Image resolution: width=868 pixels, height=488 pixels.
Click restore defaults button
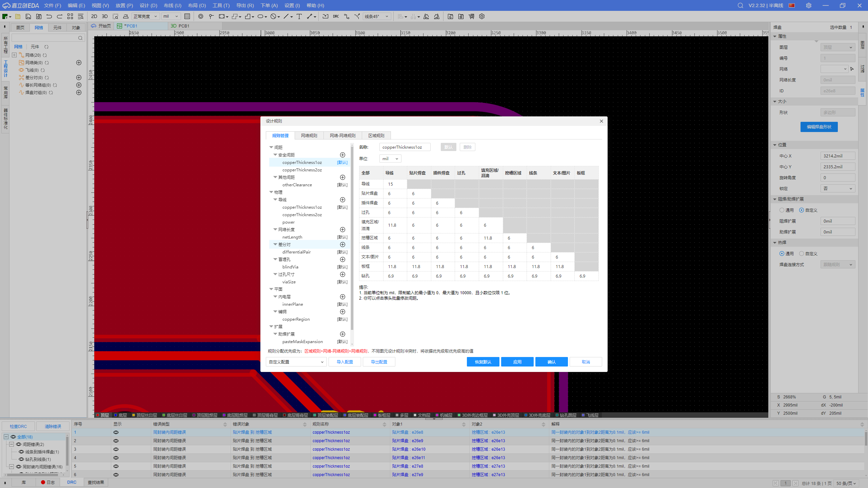(x=483, y=362)
